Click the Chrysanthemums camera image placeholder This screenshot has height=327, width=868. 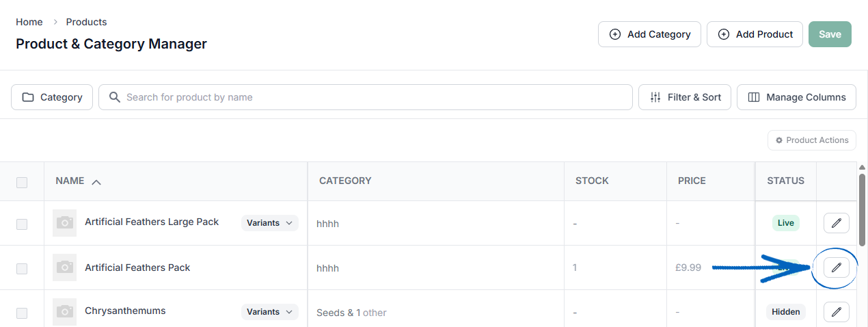coord(64,311)
